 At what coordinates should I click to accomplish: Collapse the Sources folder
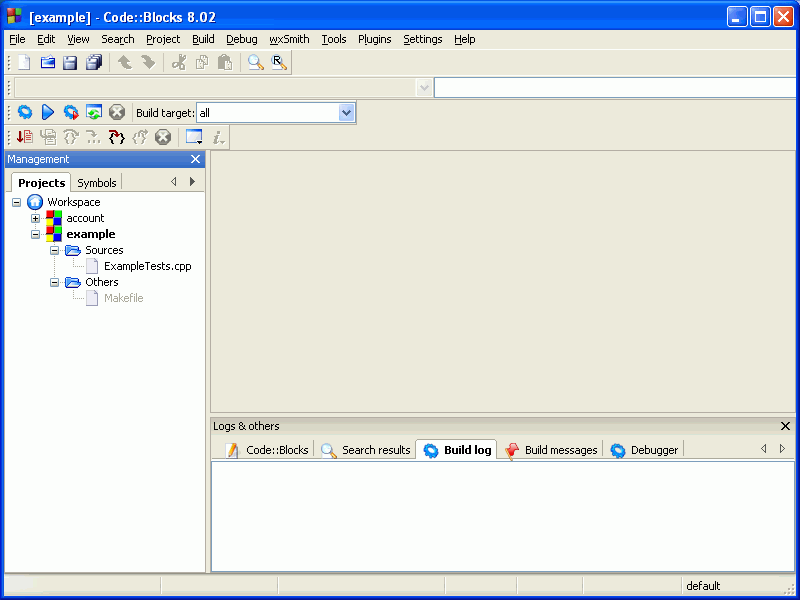(55, 250)
